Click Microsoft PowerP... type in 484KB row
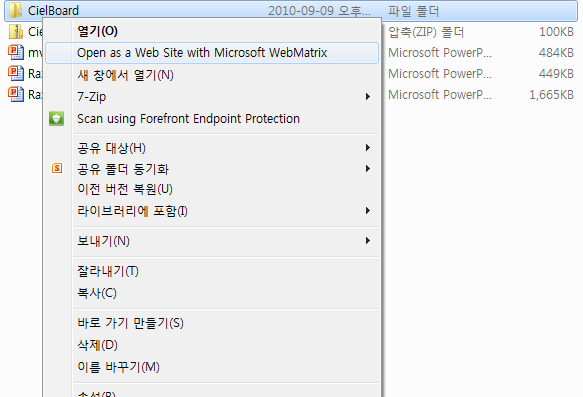 tap(440, 53)
